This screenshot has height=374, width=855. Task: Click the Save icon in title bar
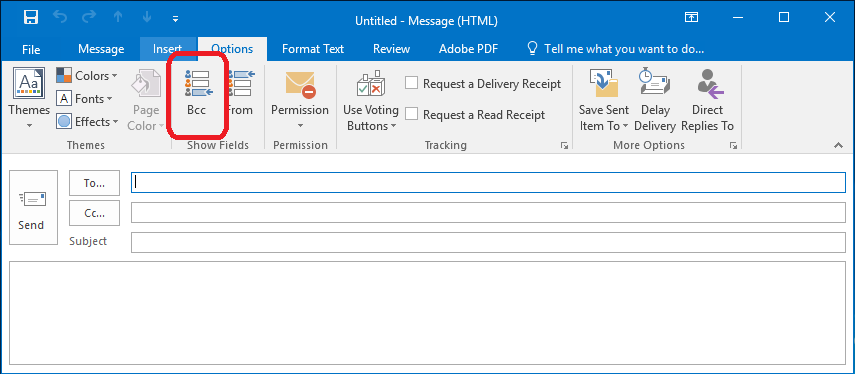coord(31,18)
